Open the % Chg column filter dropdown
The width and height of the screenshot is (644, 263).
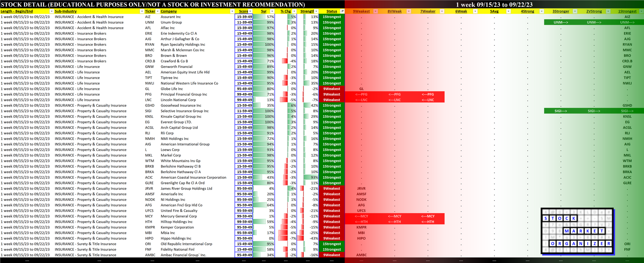click(x=294, y=11)
